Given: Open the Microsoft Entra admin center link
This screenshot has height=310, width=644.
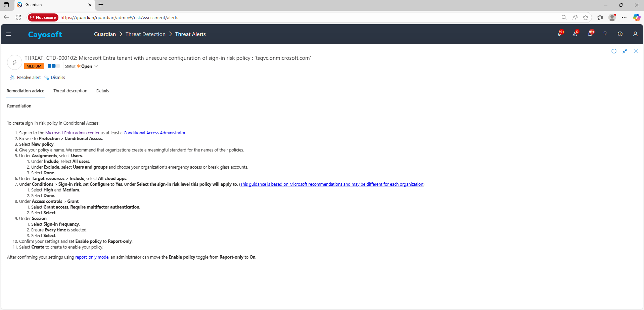Looking at the screenshot, I should coord(72,133).
